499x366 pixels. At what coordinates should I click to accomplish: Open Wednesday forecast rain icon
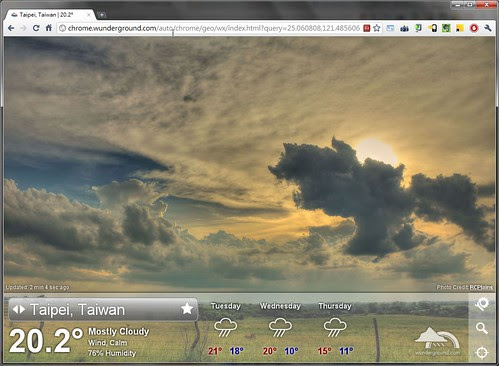(280, 327)
